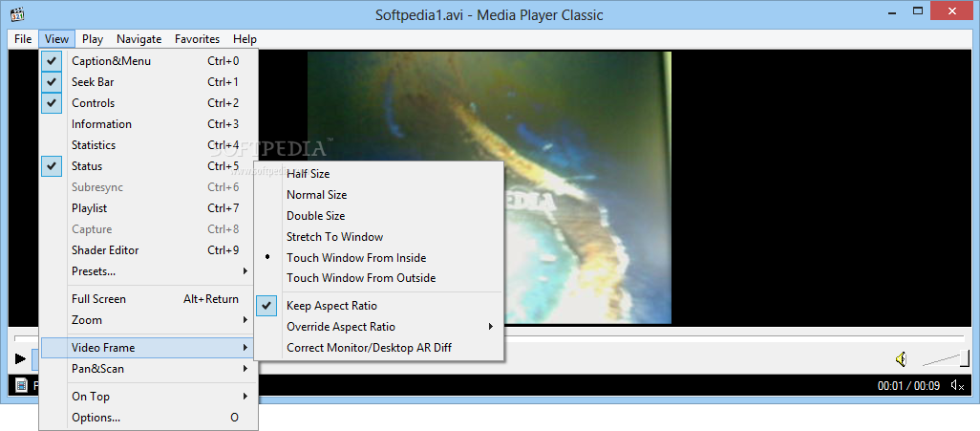
Task: Expand the Video Frame submenu
Action: click(149, 348)
